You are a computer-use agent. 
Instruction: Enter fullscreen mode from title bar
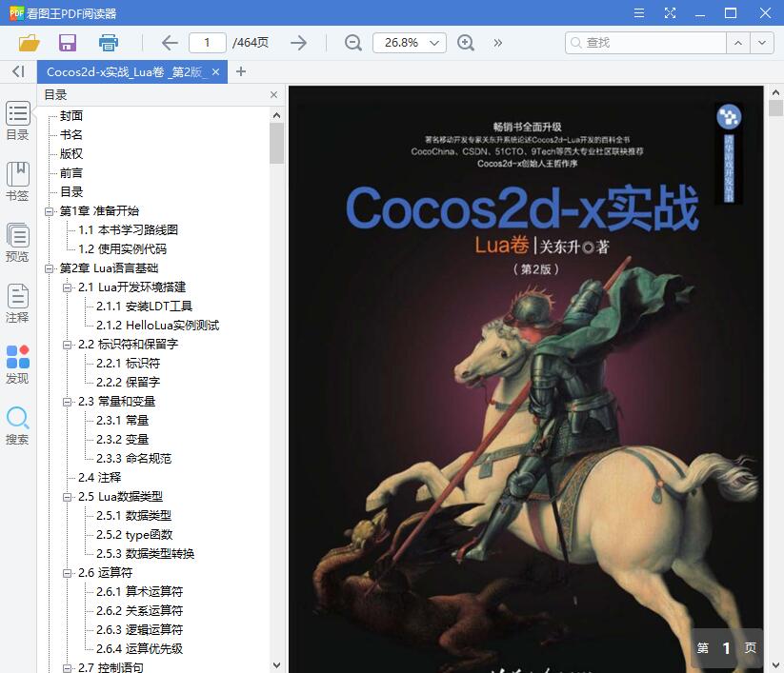[x=670, y=13]
